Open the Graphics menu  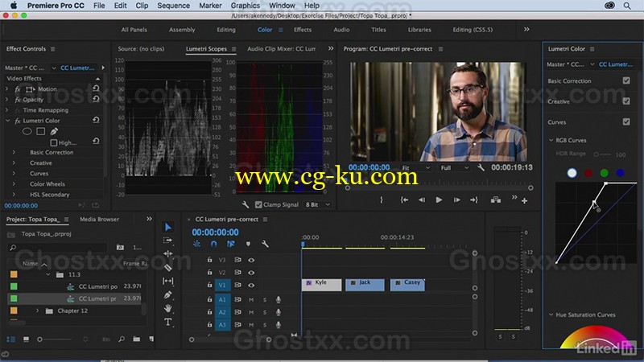coord(246,6)
